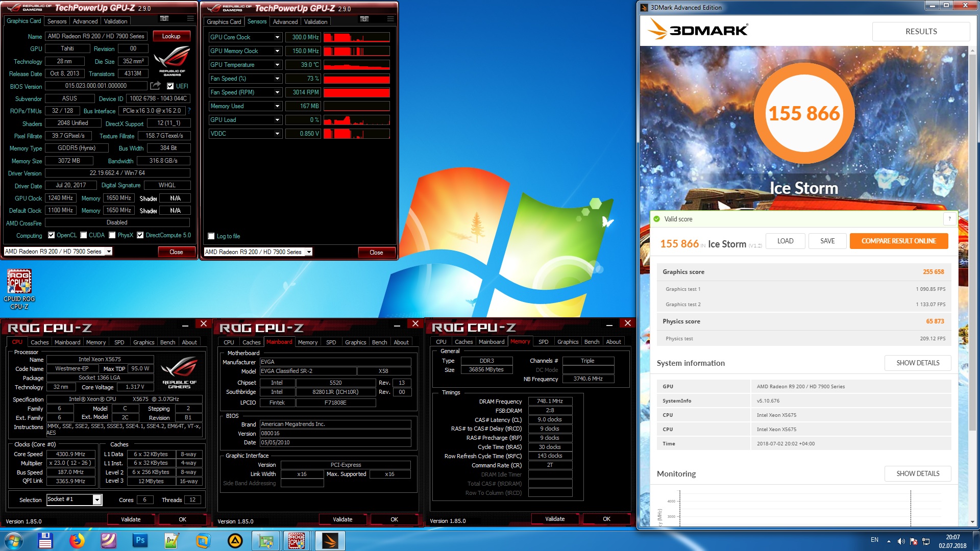Expand the GPU Load sensor dropdown

pos(277,120)
